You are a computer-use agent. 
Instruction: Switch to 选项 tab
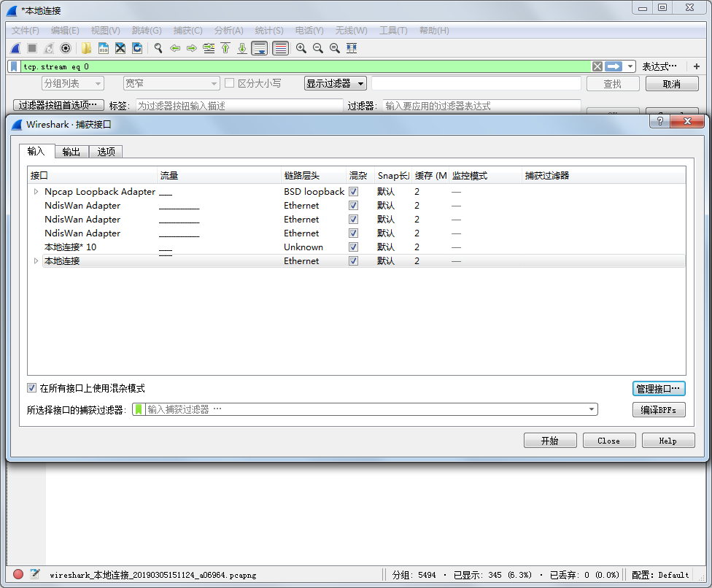106,152
